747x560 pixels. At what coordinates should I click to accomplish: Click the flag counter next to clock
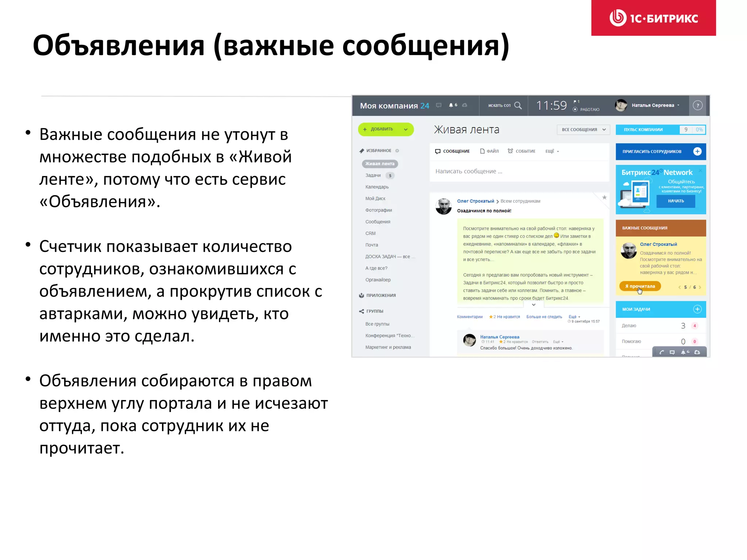576,101
